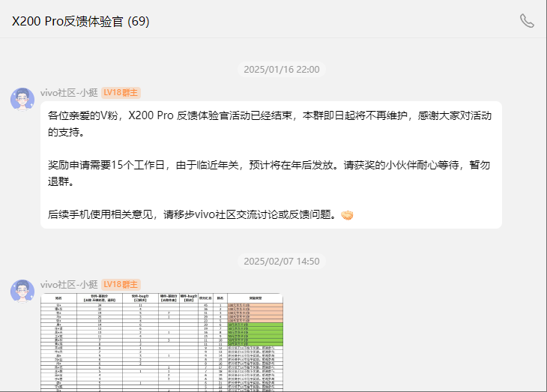Open the score ranking table image
The image size is (547, 392).
pos(162,342)
